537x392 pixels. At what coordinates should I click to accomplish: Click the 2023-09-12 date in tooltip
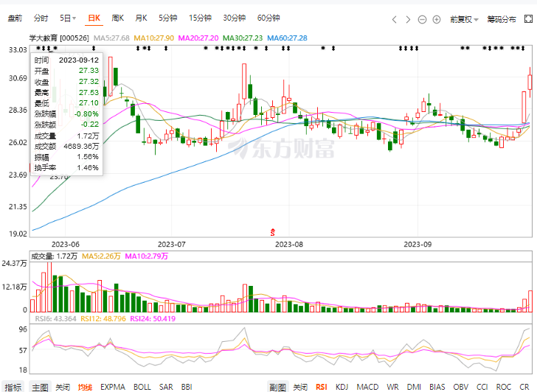[x=79, y=60]
